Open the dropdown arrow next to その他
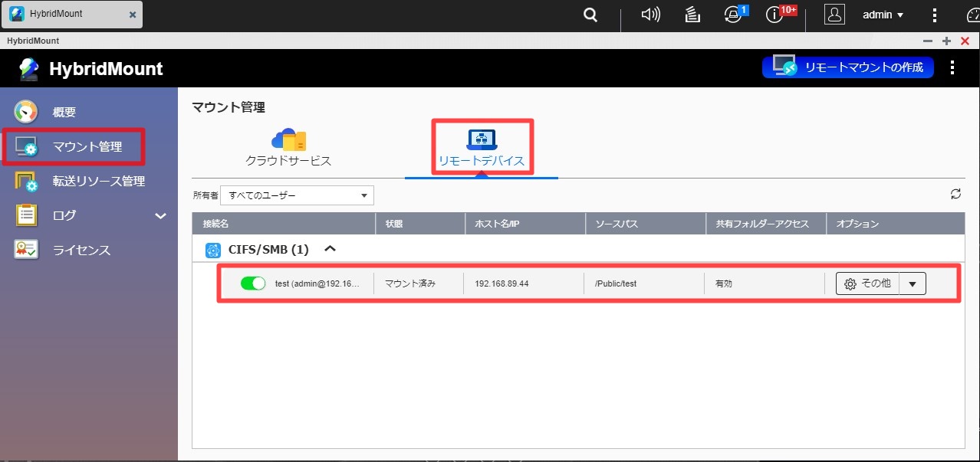This screenshot has width=980, height=462. pyautogui.click(x=913, y=283)
